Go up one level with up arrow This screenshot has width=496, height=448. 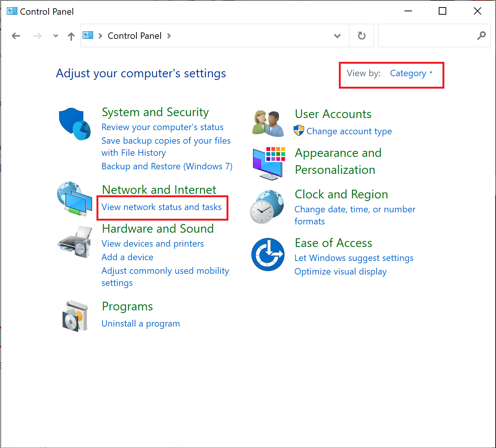[71, 36]
